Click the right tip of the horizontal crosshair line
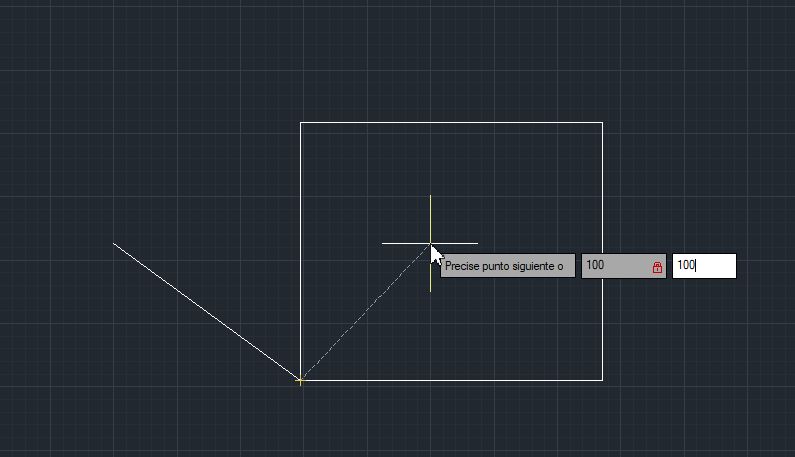795x457 pixels. (477, 243)
